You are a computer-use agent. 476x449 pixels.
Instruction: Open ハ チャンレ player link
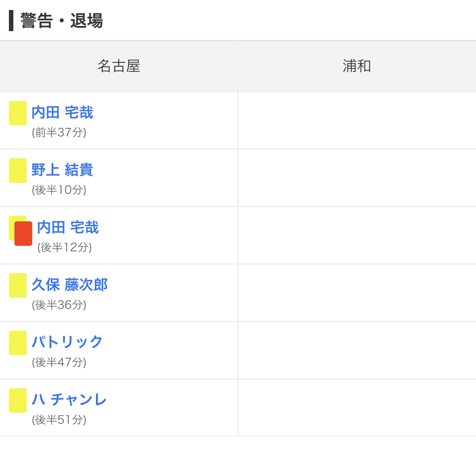[69, 399]
